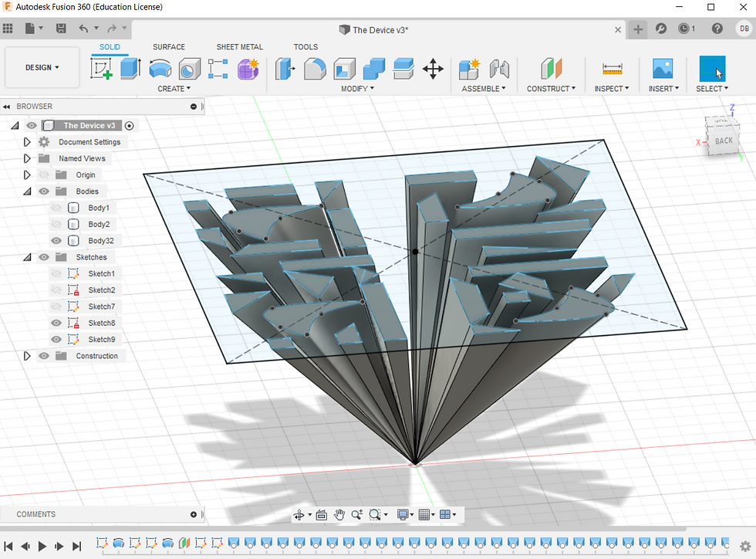Click the Look At tool
This screenshot has width=756, height=559.
[x=321, y=515]
